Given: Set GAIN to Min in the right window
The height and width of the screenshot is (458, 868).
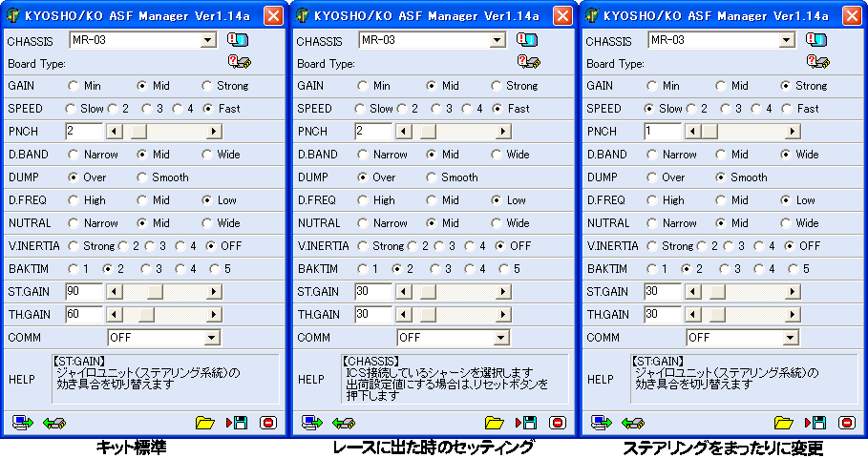Looking at the screenshot, I should click(652, 86).
